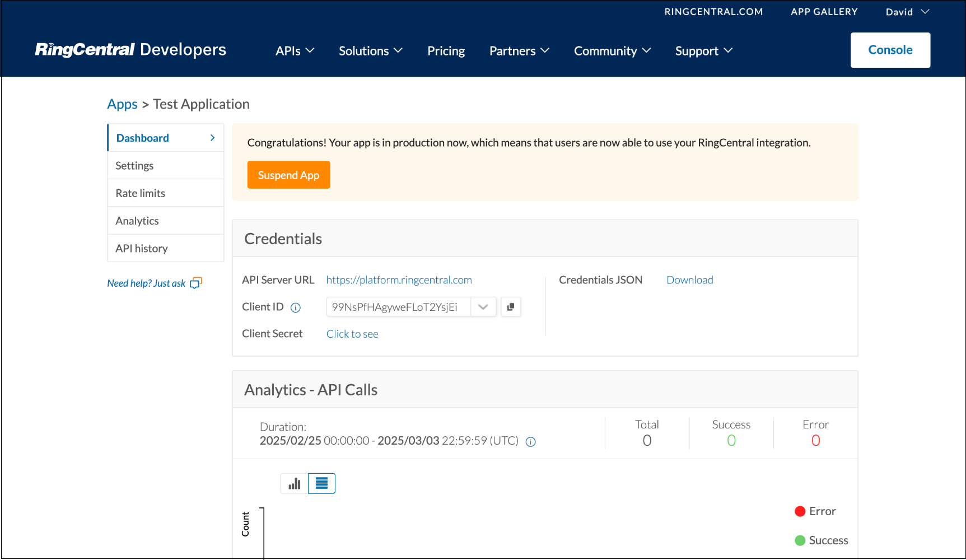Expand the APIs menu
Viewport: 966px width, 560px height.
point(295,51)
